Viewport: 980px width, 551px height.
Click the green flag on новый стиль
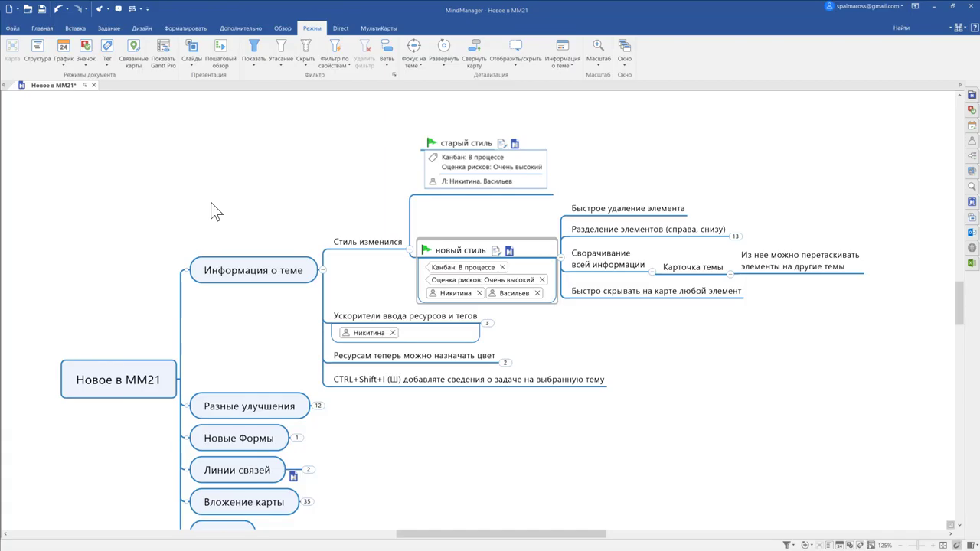pyautogui.click(x=426, y=249)
